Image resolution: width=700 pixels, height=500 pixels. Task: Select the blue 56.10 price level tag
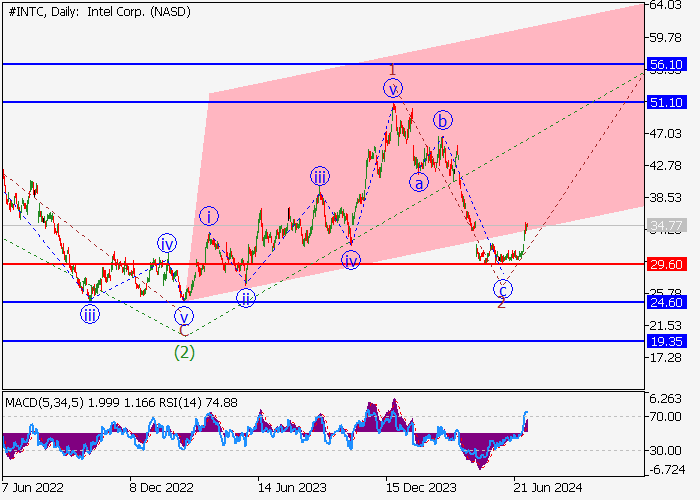[x=666, y=64]
